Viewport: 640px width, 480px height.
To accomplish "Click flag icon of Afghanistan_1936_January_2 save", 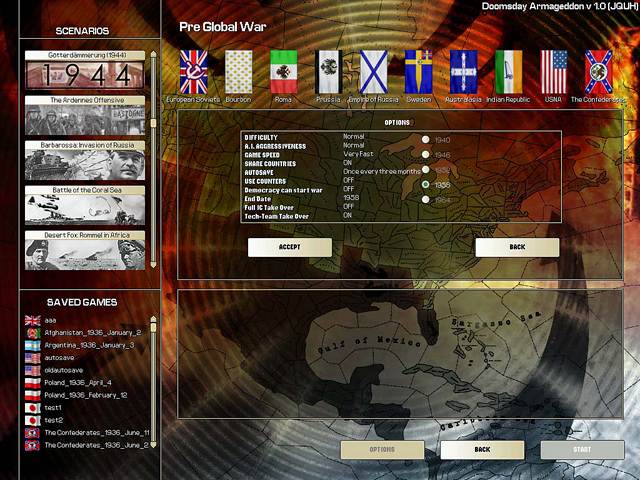I will [33, 333].
